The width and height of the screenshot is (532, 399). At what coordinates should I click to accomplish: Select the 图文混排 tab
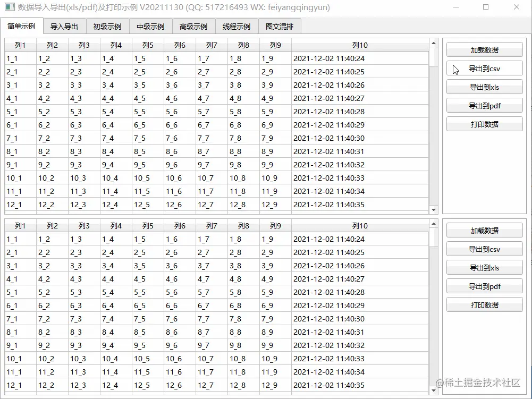pos(280,26)
